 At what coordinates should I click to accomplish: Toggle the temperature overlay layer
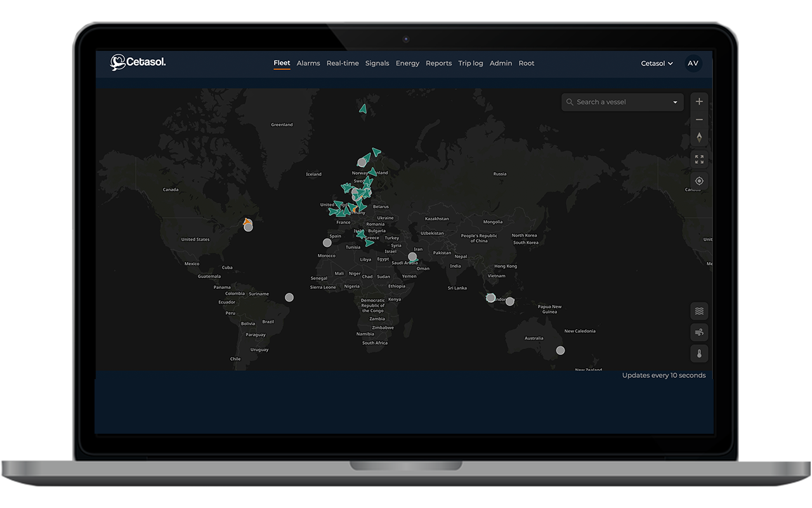point(699,354)
